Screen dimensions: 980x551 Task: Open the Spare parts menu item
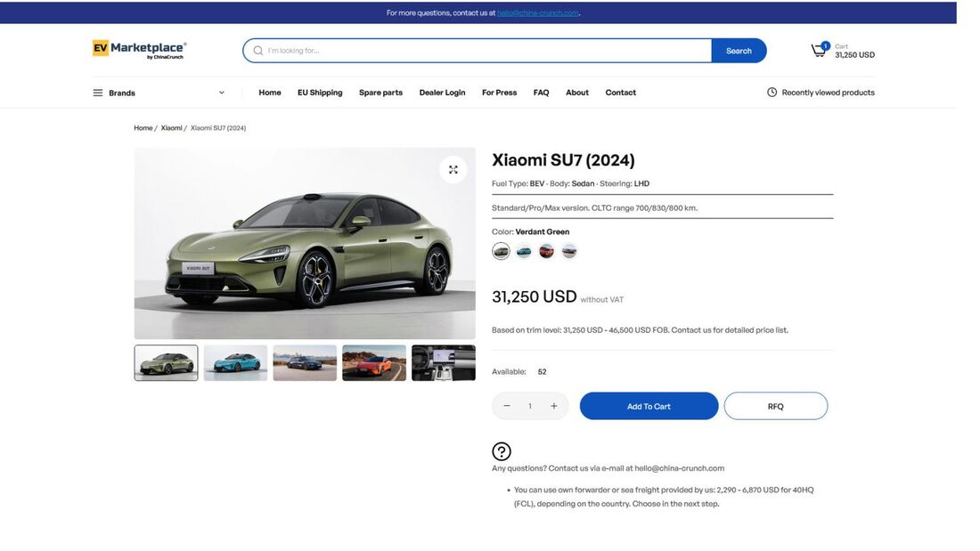coord(380,93)
